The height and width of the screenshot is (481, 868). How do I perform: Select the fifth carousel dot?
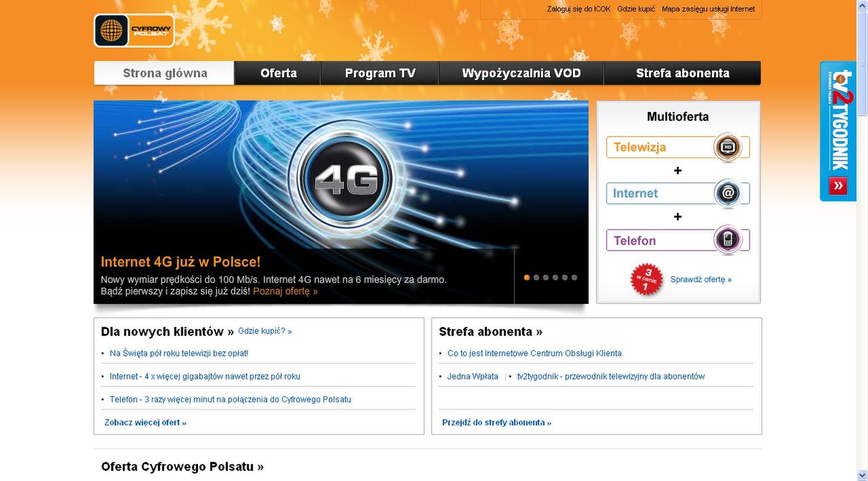click(565, 277)
